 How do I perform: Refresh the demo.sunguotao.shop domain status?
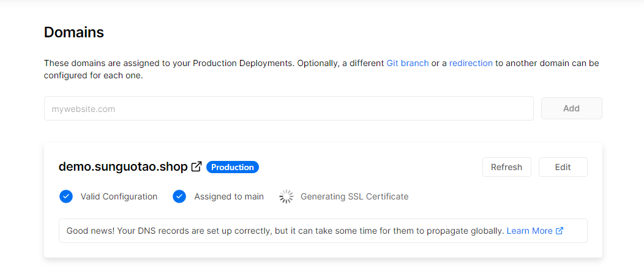[506, 167]
